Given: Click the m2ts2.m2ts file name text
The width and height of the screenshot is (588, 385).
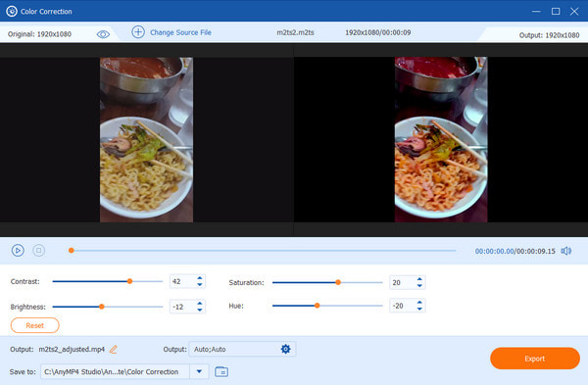Looking at the screenshot, I should [296, 32].
